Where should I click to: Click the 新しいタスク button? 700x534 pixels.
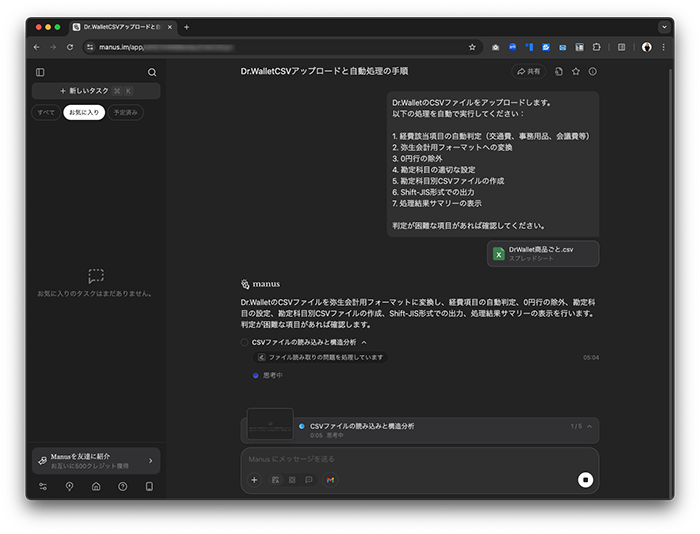[x=96, y=91]
